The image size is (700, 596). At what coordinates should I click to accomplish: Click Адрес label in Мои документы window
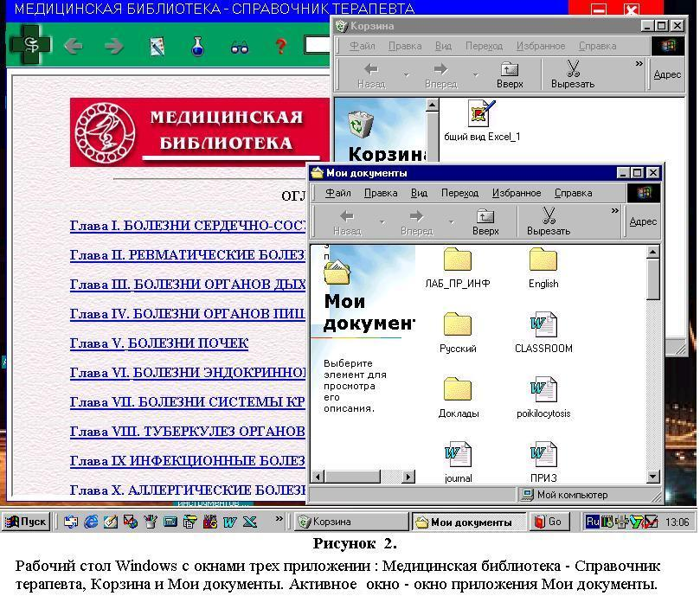coord(643,221)
